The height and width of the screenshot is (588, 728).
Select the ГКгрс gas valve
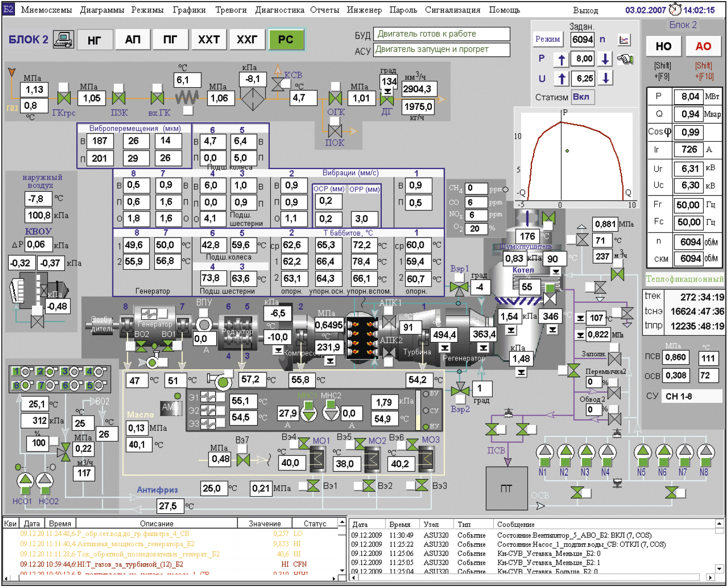pyautogui.click(x=64, y=98)
